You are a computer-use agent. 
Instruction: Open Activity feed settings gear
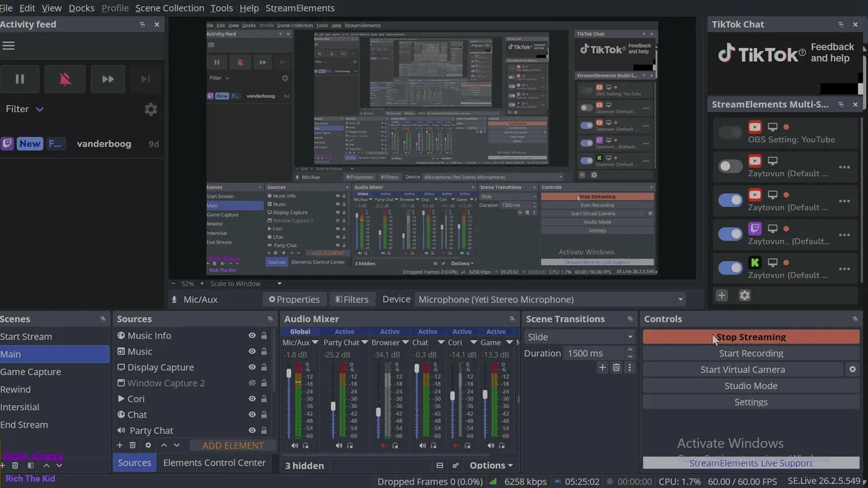point(151,109)
